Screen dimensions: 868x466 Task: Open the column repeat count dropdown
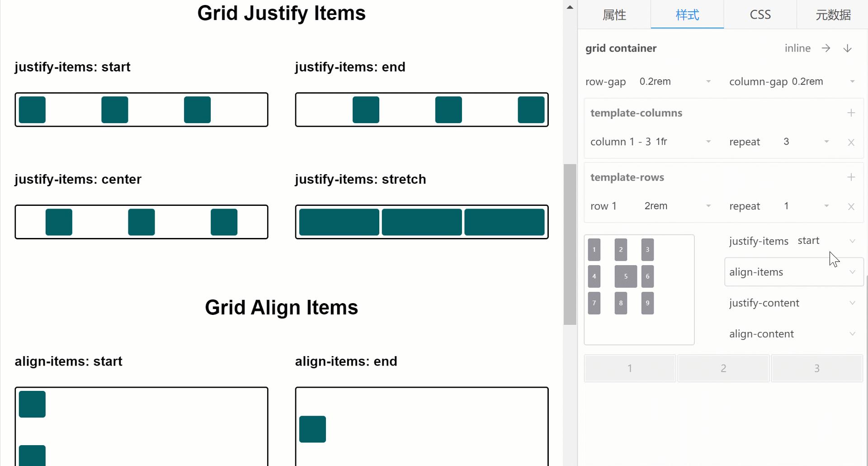tap(826, 142)
